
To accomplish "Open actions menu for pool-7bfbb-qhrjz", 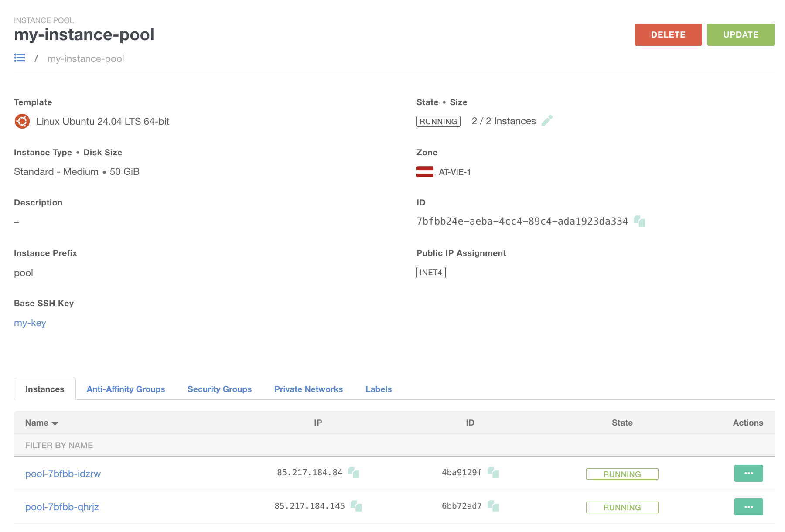I will click(748, 507).
